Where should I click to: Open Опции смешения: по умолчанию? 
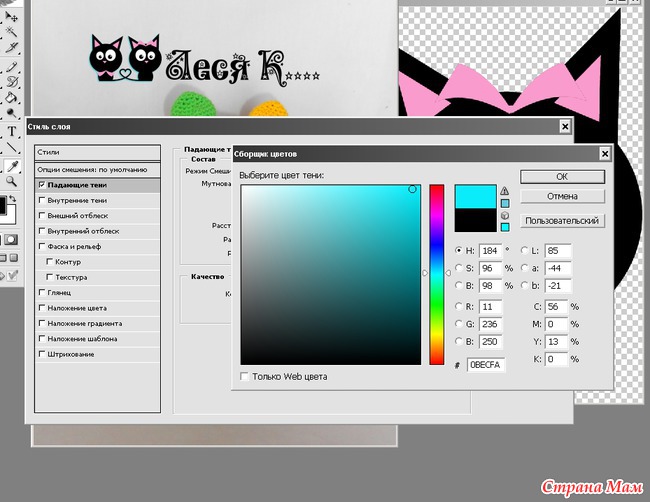[97, 169]
